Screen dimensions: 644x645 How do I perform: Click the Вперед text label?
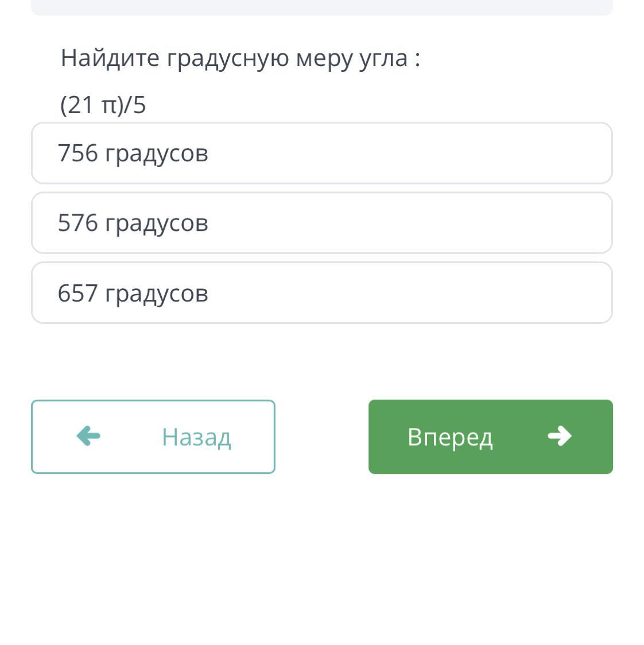[450, 437]
